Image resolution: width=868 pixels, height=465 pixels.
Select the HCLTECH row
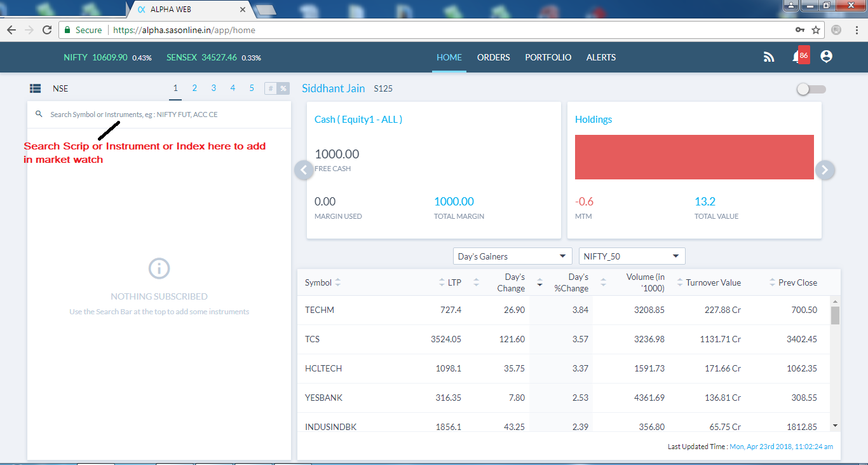[x=563, y=368]
